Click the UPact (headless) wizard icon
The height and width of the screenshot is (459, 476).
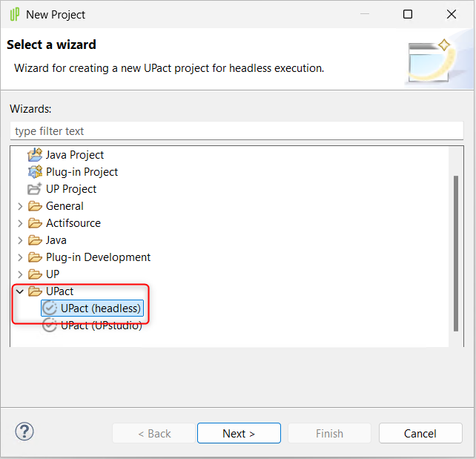tap(50, 308)
